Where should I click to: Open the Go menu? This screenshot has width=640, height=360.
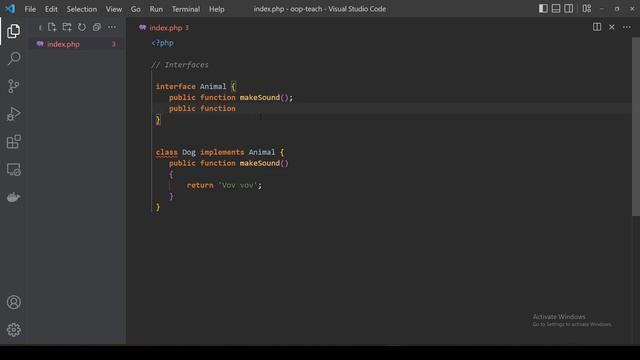(136, 9)
